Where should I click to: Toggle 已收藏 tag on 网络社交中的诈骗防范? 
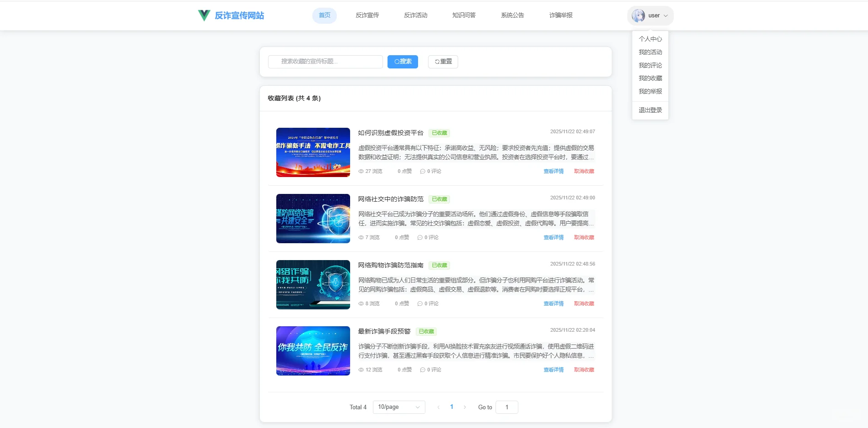point(439,199)
